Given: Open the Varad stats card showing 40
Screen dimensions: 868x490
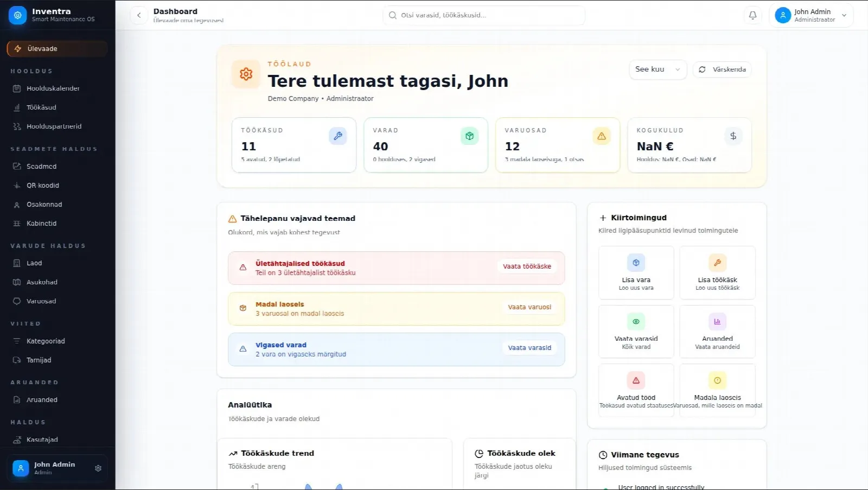Looking at the screenshot, I should [x=426, y=145].
